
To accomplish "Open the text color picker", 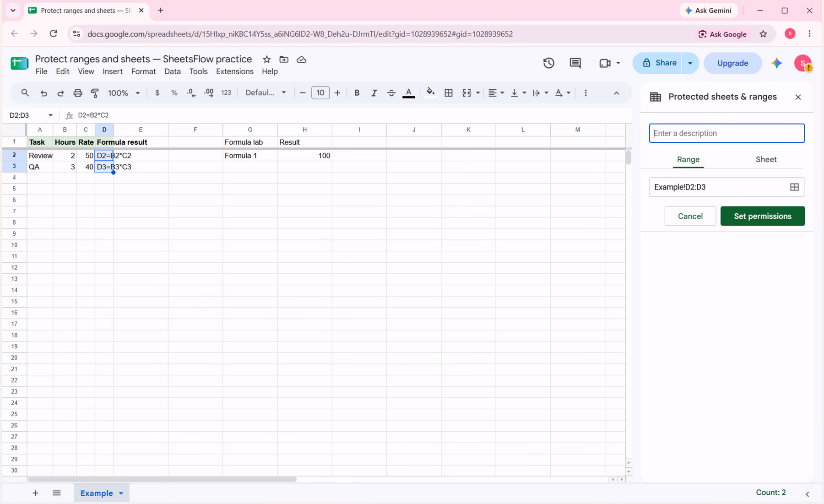I will tap(409, 93).
